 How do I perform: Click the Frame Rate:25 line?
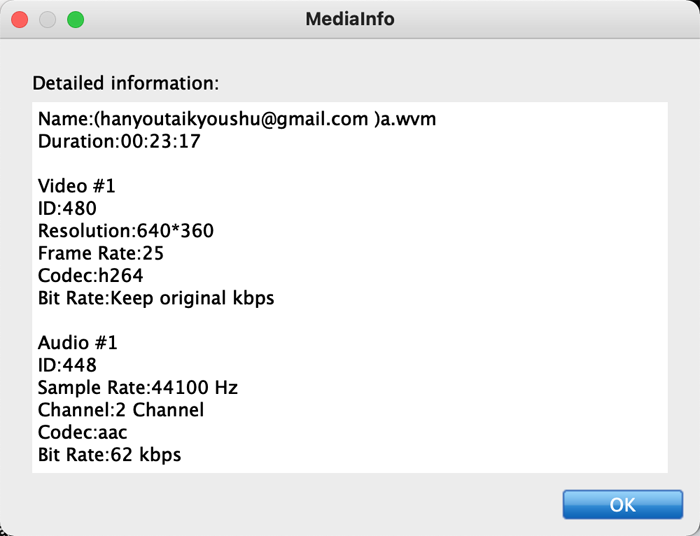pos(101,253)
